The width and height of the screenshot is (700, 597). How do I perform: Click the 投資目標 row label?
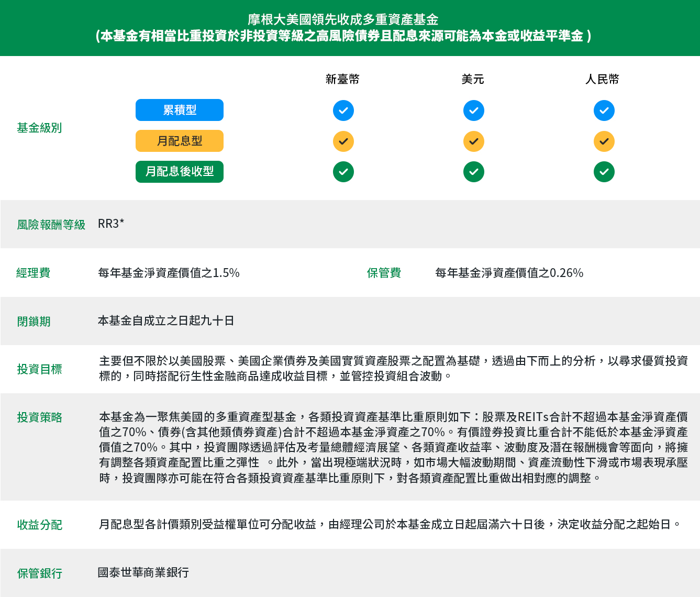pos(39,369)
